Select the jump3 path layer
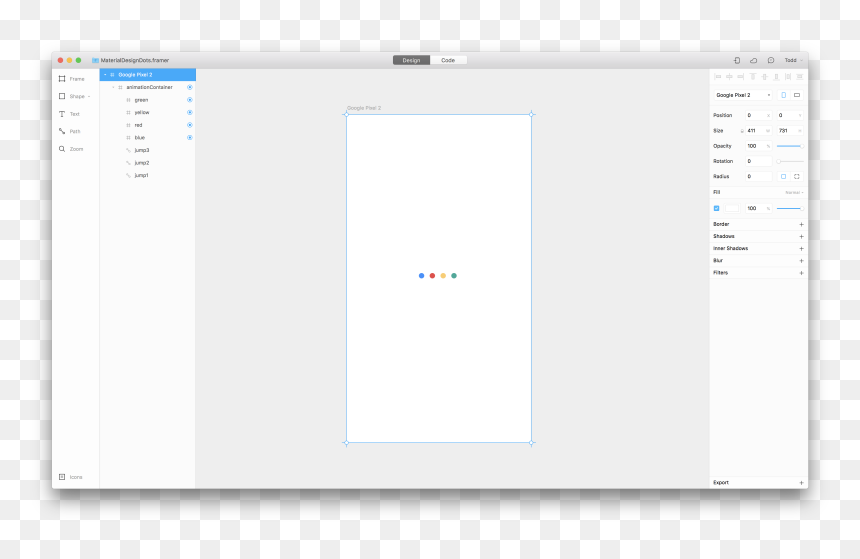Screen dimensions: 860x559 [148, 150]
